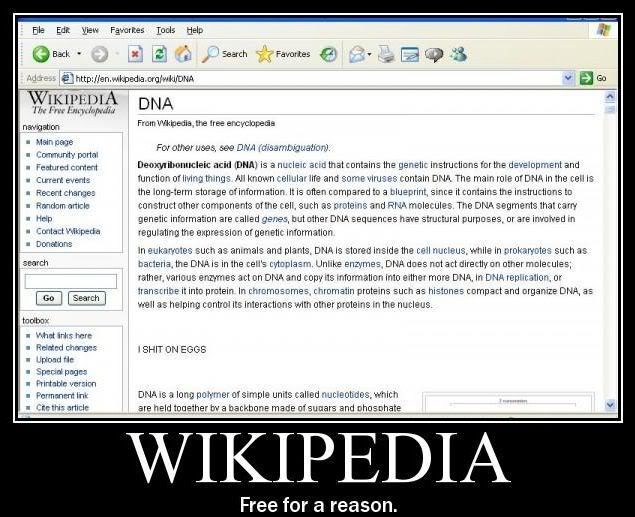Open the Donations link
This screenshot has height=517, width=635.
[54, 244]
